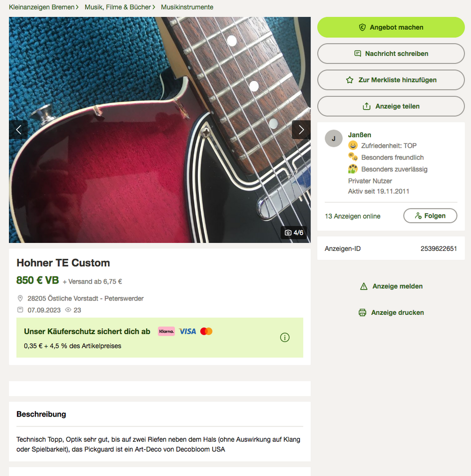471x476 pixels.
Task: Click the Klarna payment logo
Action: pos(166,331)
